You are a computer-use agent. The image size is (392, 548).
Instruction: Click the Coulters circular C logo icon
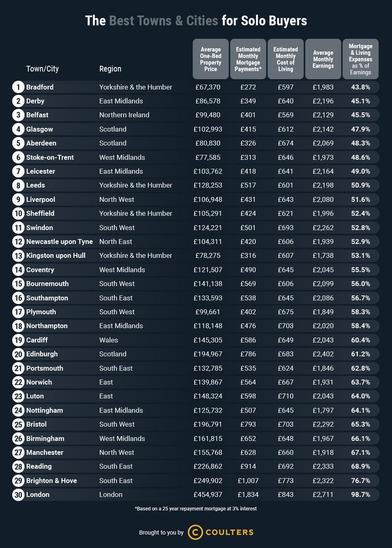coord(196,532)
